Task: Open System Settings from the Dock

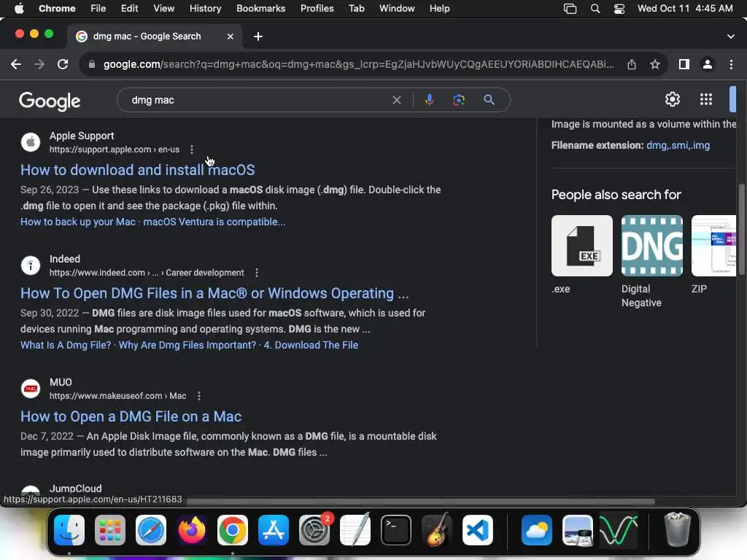Action: [x=314, y=530]
